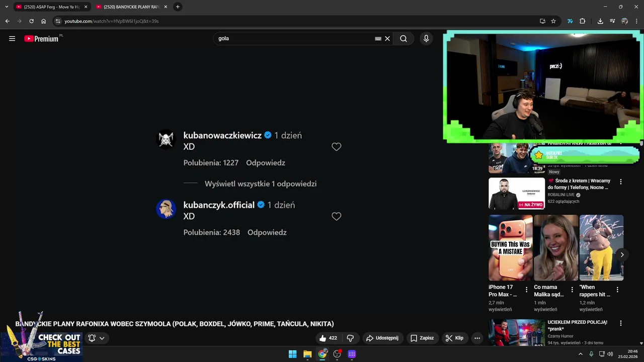644x362 pixels.
Task: Open UCIEKŁEM PRZED POLICJĄ prank thumbnail
Action: point(517,333)
